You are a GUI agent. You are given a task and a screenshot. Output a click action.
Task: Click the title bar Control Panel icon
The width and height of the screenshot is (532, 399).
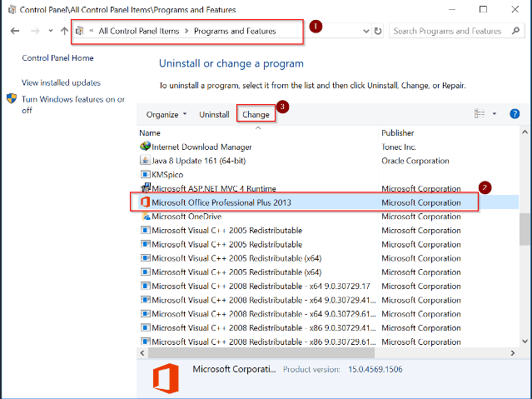point(12,9)
